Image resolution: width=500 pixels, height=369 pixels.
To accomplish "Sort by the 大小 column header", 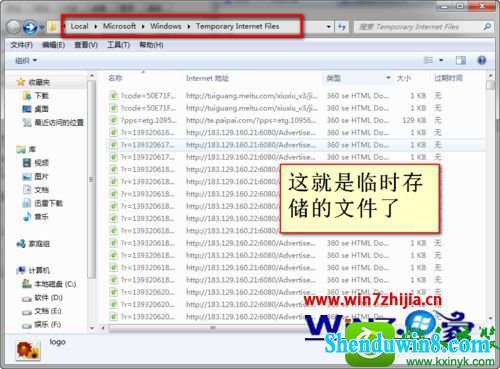I will tap(404, 78).
